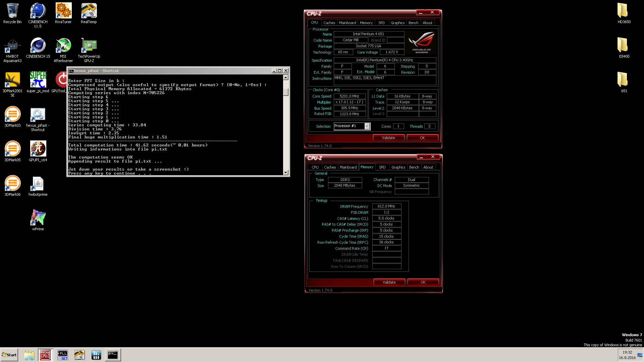Open SPD tab in upper CPU-Z window
644x362 pixels.
point(382,23)
